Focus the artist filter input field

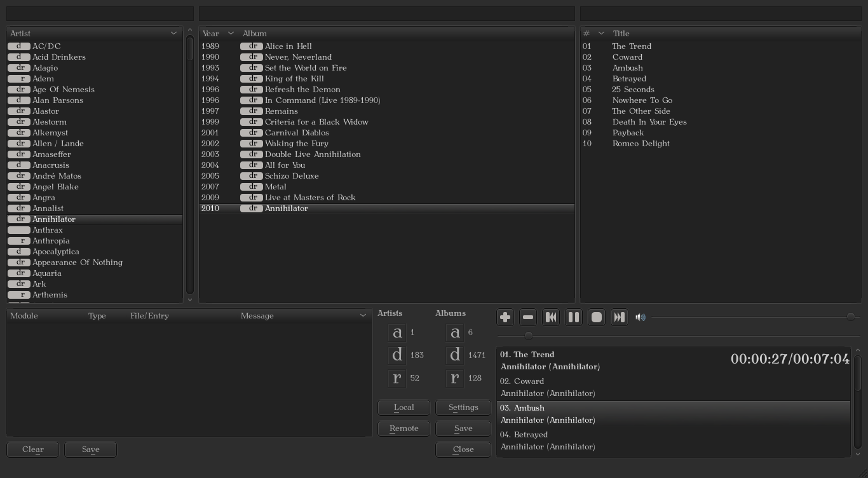tap(100, 14)
